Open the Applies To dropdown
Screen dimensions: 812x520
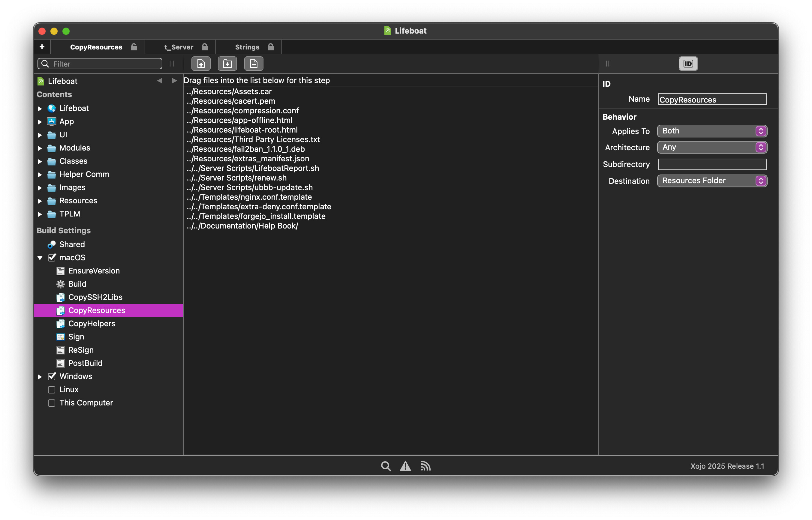pyautogui.click(x=712, y=131)
